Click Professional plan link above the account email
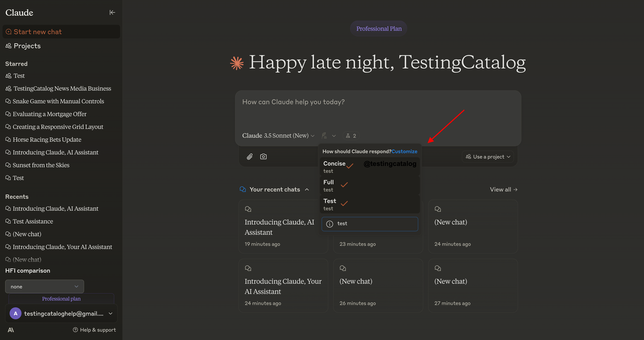 click(x=61, y=299)
